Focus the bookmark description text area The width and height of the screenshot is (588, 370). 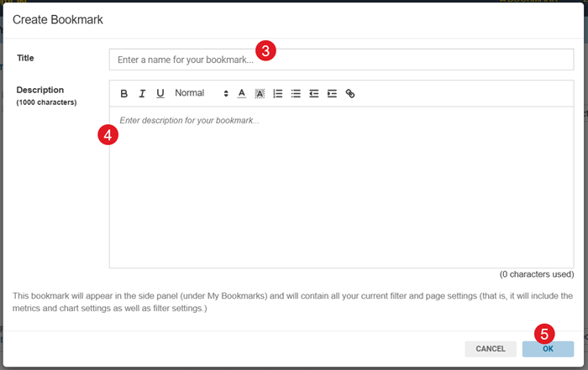coord(341,186)
